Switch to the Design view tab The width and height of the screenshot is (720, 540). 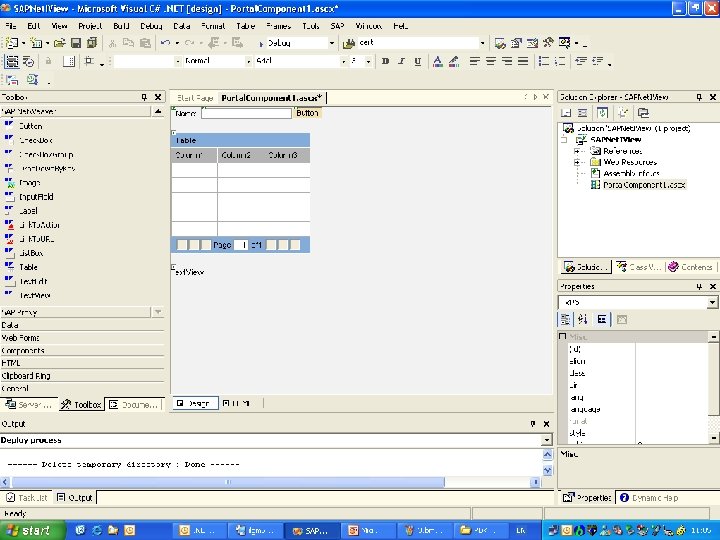click(195, 404)
